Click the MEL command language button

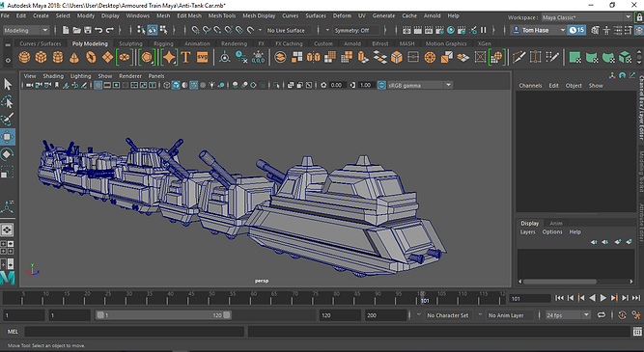pyautogui.click(x=13, y=332)
